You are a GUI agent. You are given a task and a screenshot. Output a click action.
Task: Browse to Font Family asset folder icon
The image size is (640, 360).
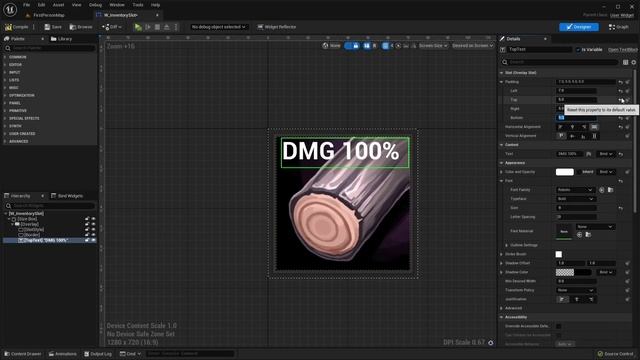[611, 190]
